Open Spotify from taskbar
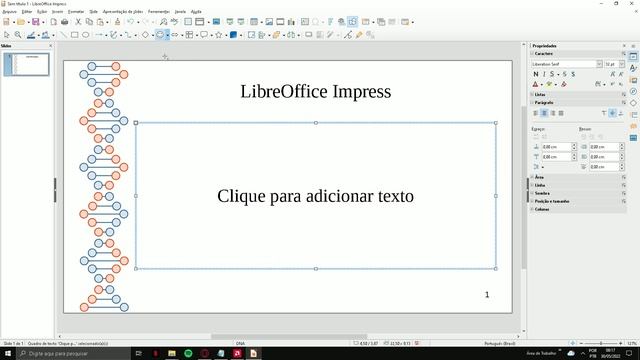Viewport: 640px width, 360px height. point(188,353)
